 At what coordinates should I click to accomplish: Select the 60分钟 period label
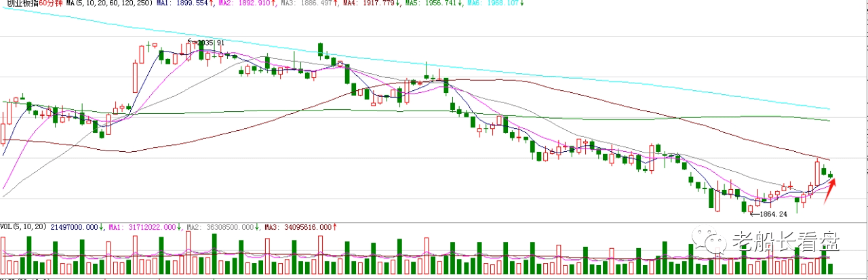pos(51,3)
